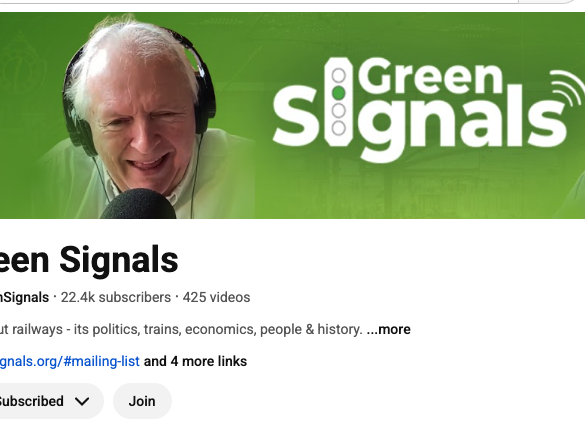The width and height of the screenshot is (585, 431).
Task: Click the railways description text line
Action: tap(181, 329)
